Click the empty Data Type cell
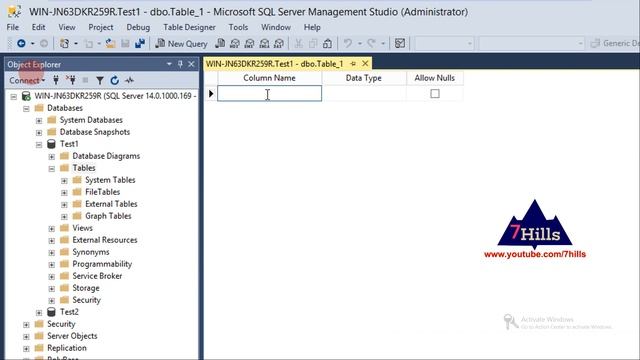Viewport: 640px width, 360px height. click(364, 93)
